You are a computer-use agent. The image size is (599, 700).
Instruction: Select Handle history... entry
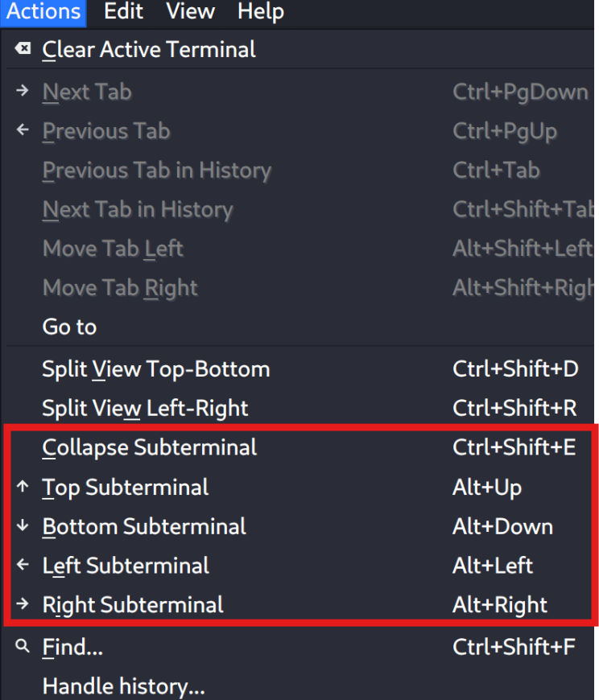click(x=123, y=686)
